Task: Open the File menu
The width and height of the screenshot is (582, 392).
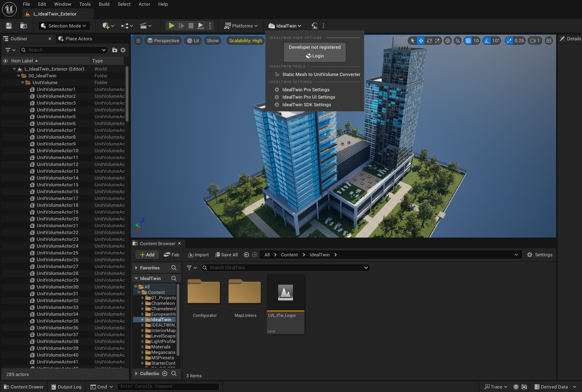Action: 26,4
